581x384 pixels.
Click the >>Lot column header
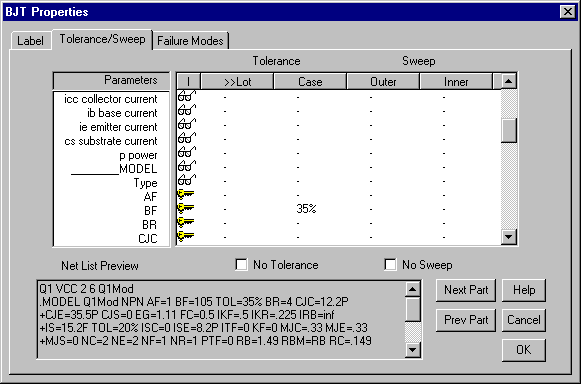[x=237, y=82]
